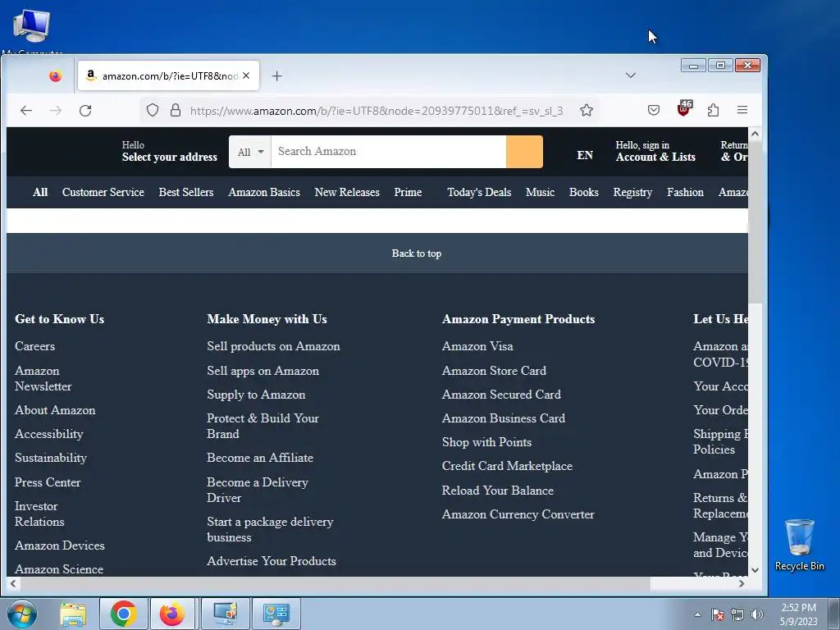Click the Firefox back arrow button
The image size is (840, 630).
(26, 111)
